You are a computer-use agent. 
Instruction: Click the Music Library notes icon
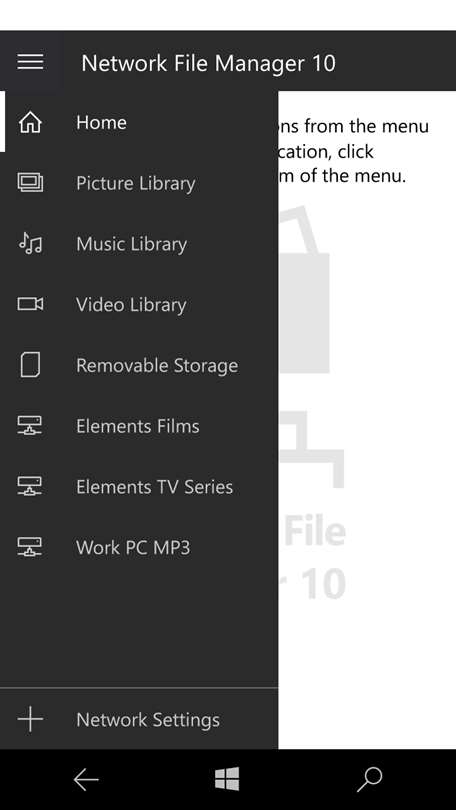[x=30, y=243]
